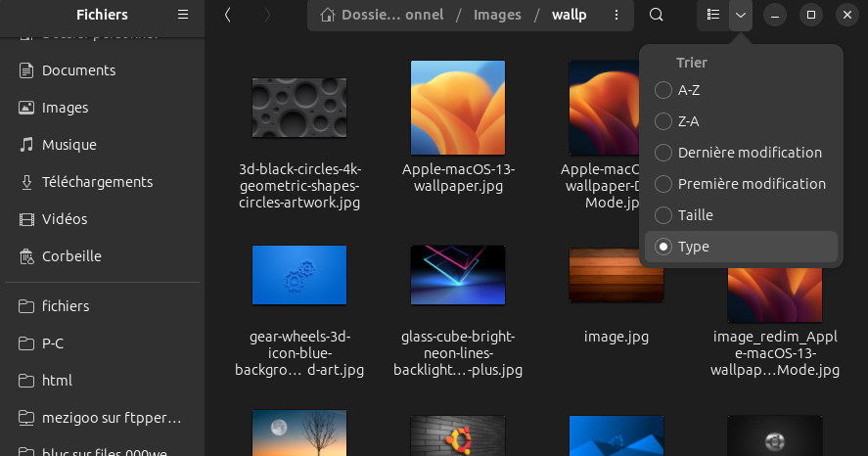
Task: Click the Images sidebar picture icon
Action: point(26,108)
